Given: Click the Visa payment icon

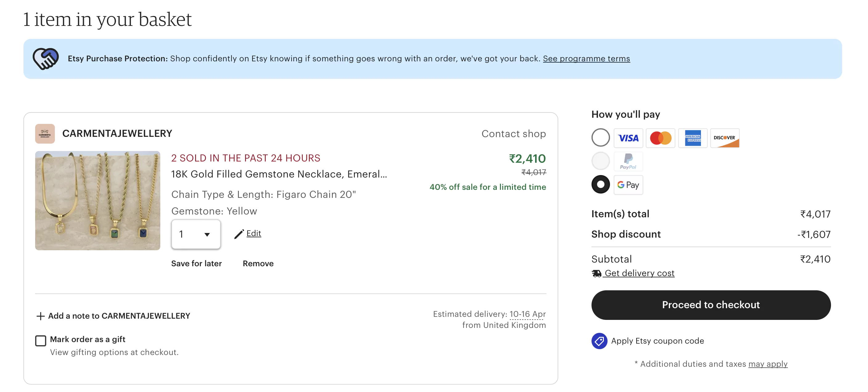Looking at the screenshot, I should click(x=628, y=138).
